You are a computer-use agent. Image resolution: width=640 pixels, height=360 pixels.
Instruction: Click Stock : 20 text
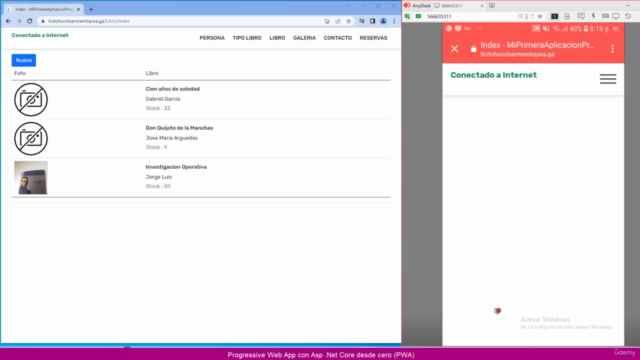(158, 186)
